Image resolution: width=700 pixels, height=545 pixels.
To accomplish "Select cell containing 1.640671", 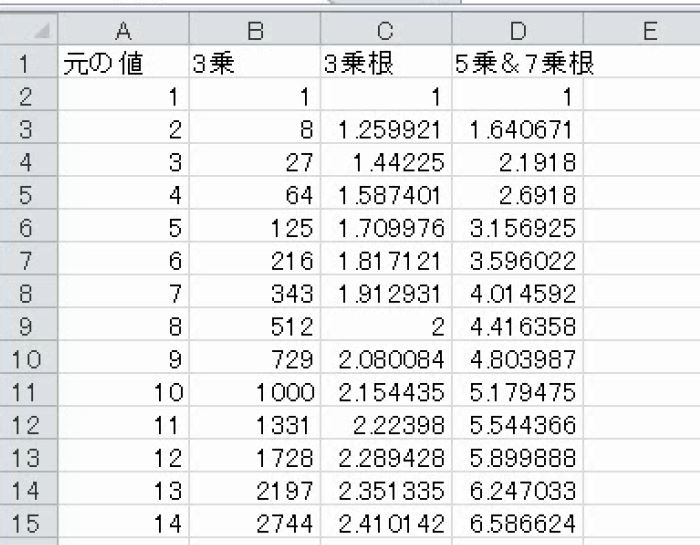I will pos(517,127).
